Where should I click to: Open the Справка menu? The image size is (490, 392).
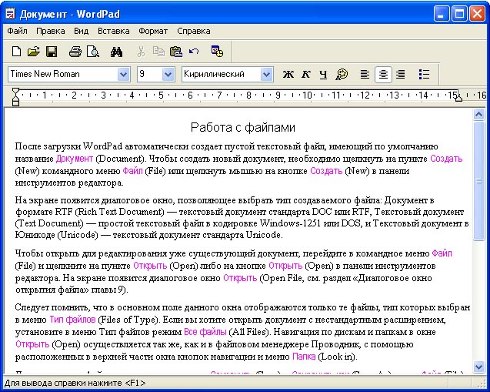(194, 31)
